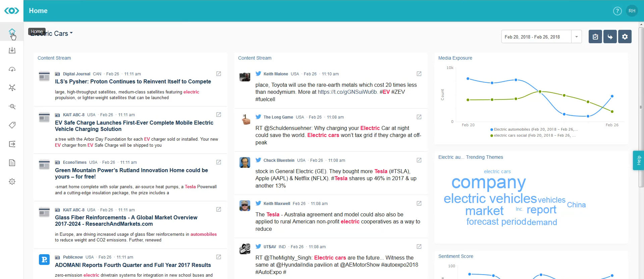This screenshot has width=644, height=279.
Task: Open the Help side tab
Action: tap(638, 160)
